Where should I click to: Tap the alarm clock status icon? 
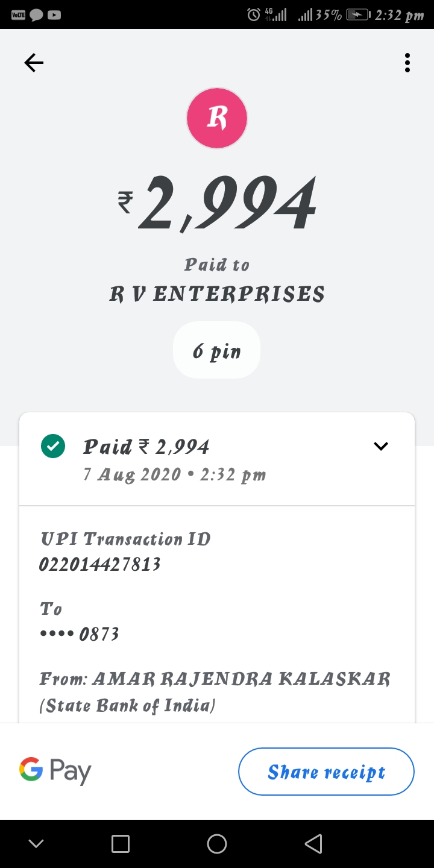pyautogui.click(x=254, y=14)
